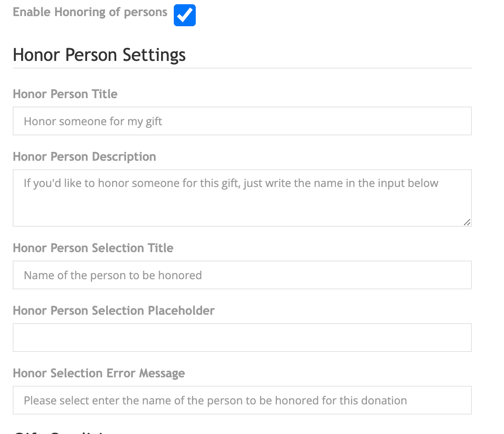The height and width of the screenshot is (434, 504).
Task: Click the divider line under Honor Person Settings
Action: (242, 68)
